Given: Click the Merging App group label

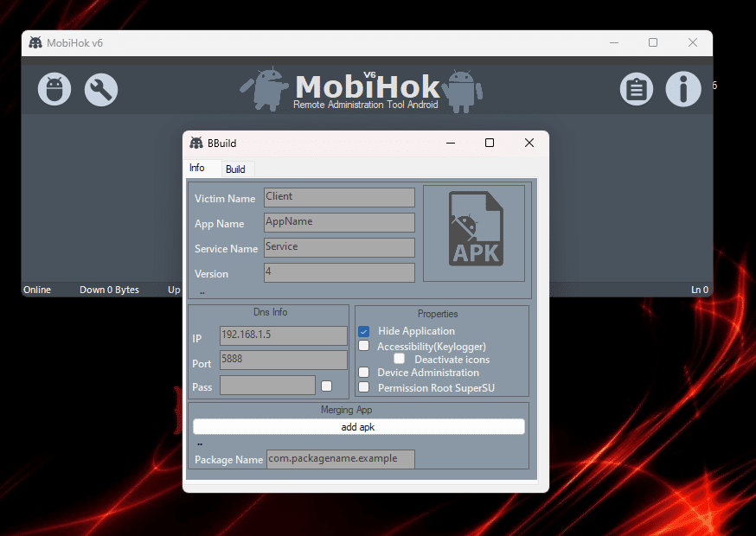Looking at the screenshot, I should click(x=347, y=410).
